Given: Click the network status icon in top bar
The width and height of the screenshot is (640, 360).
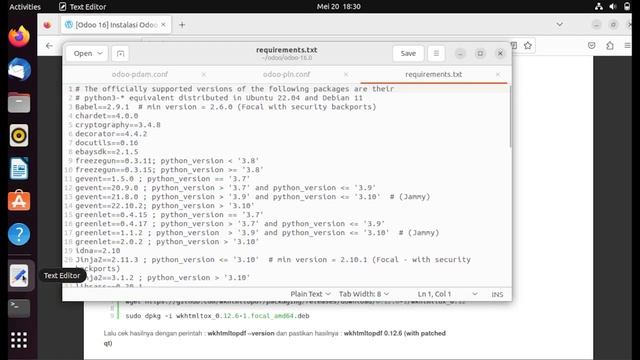Looking at the screenshot, I should [x=599, y=7].
